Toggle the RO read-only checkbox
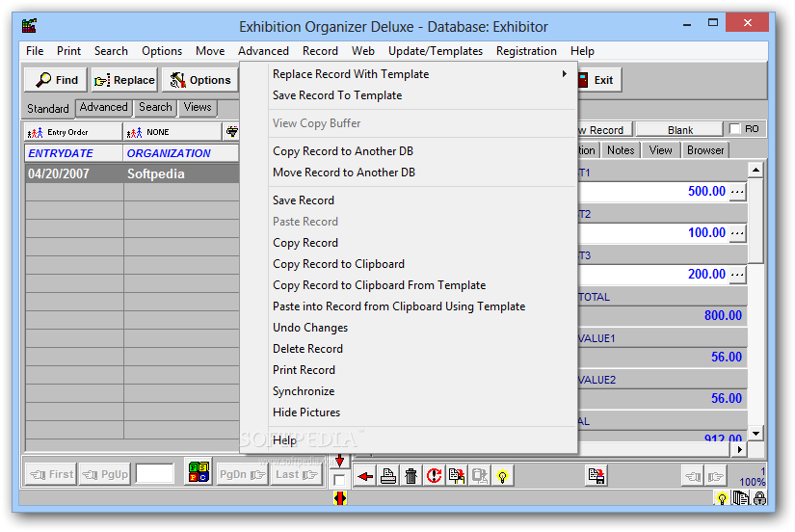The image size is (795, 532). tap(734, 129)
